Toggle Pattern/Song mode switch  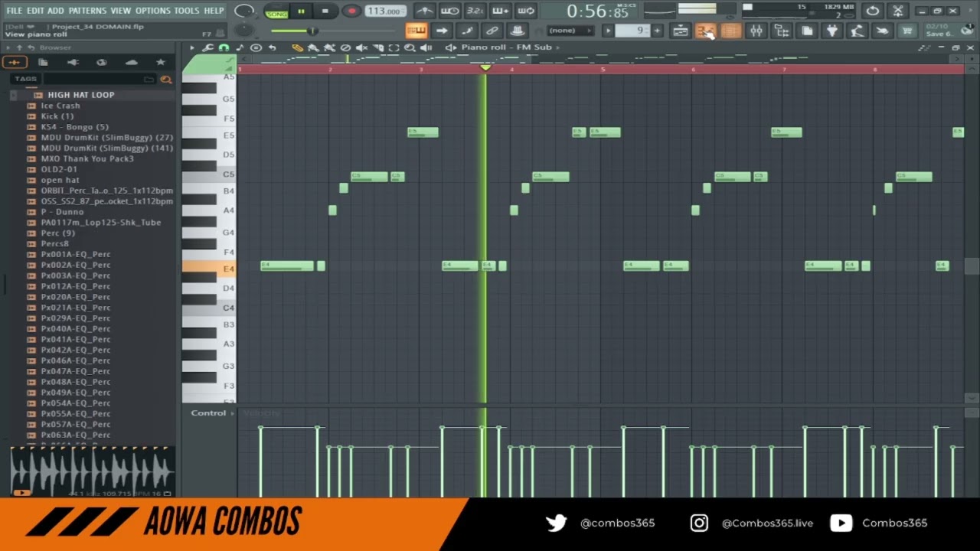point(276,11)
